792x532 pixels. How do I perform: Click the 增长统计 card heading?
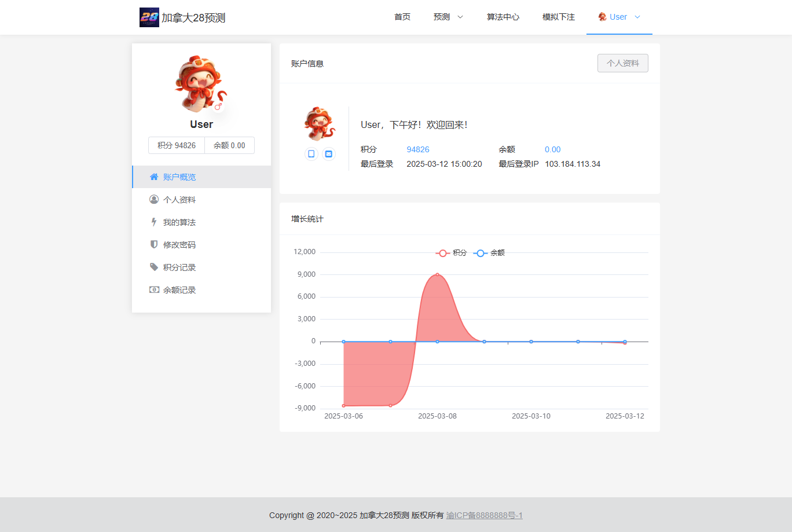coord(307,219)
